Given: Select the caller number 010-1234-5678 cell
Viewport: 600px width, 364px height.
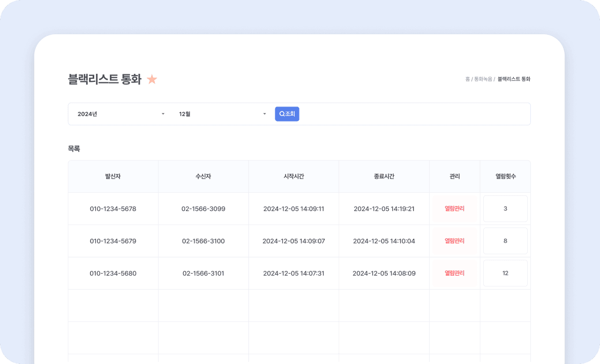Looking at the screenshot, I should coord(113,209).
